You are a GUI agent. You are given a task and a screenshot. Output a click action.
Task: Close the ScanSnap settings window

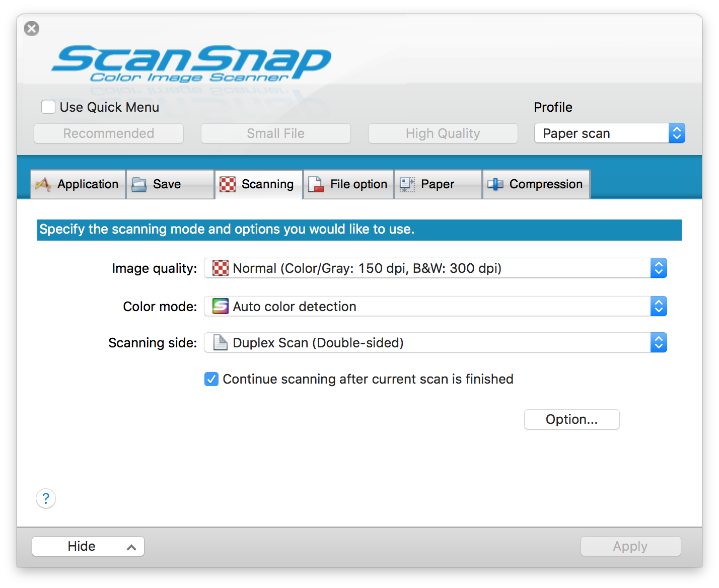[x=32, y=29]
